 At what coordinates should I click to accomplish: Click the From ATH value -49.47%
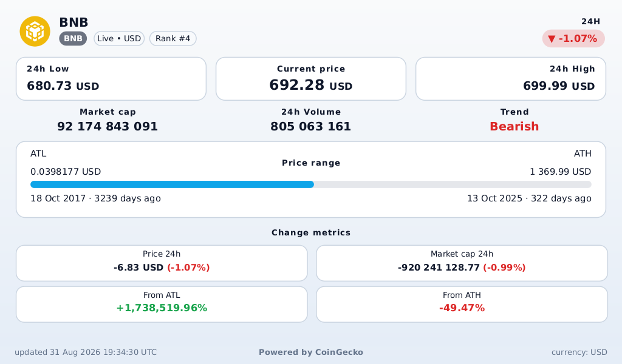462,308
